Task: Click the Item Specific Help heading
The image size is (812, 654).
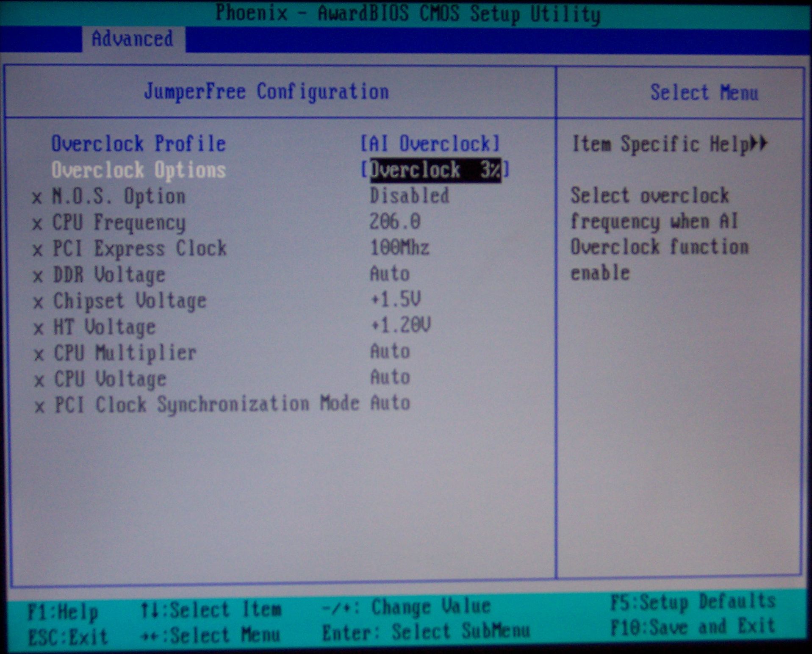Action: (x=661, y=144)
